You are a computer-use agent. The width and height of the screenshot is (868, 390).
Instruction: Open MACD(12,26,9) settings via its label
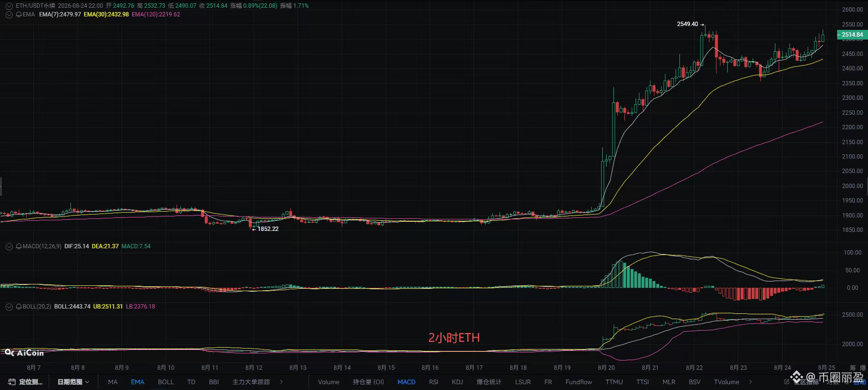pos(42,246)
